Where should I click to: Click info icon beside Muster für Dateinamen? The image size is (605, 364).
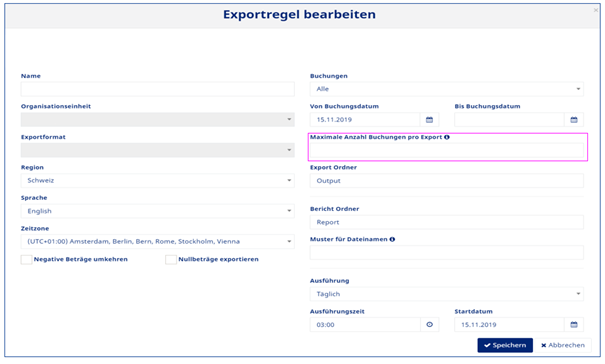[x=392, y=239]
